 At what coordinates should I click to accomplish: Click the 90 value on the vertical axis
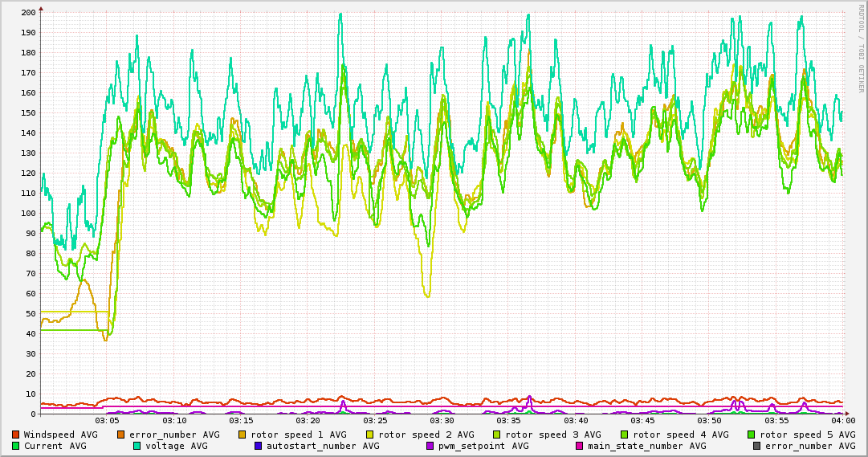(31, 233)
